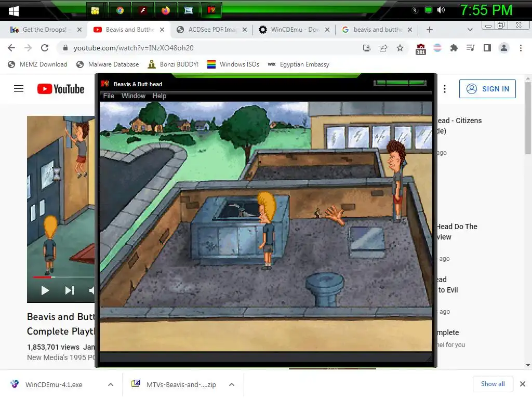532x399 pixels.
Task: Open the YouTube hamburger guide menu
Action: click(19, 89)
